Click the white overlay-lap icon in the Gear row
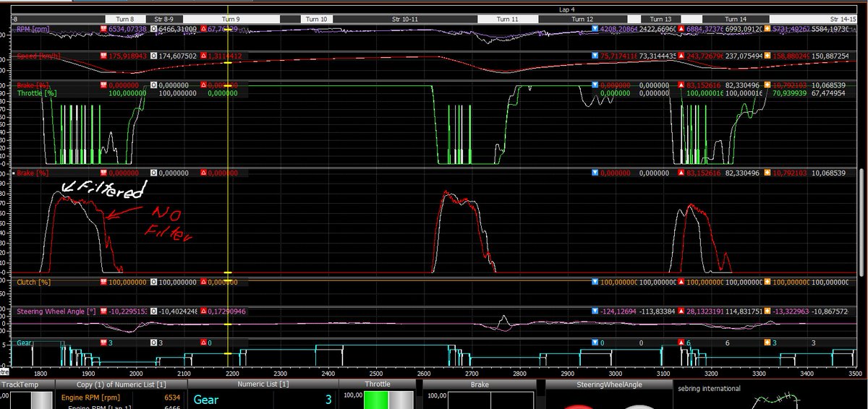Viewport: 868px width, 409px height. click(153, 343)
